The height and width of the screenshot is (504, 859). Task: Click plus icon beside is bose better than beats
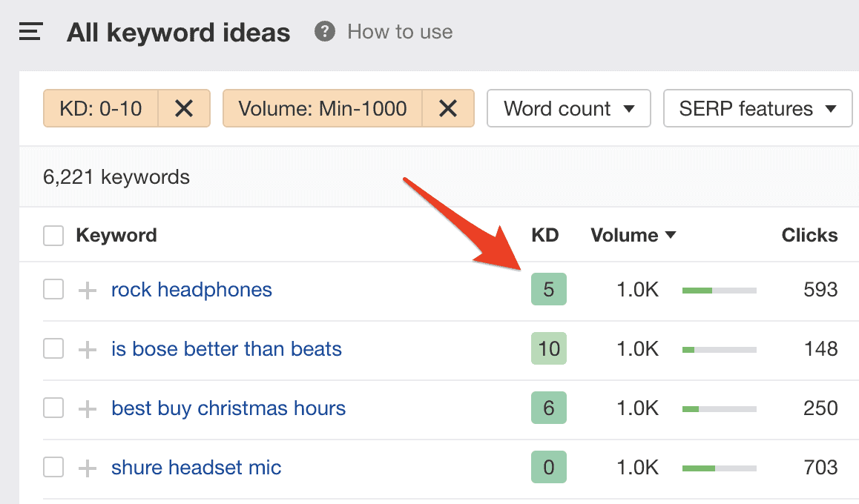pos(88,350)
